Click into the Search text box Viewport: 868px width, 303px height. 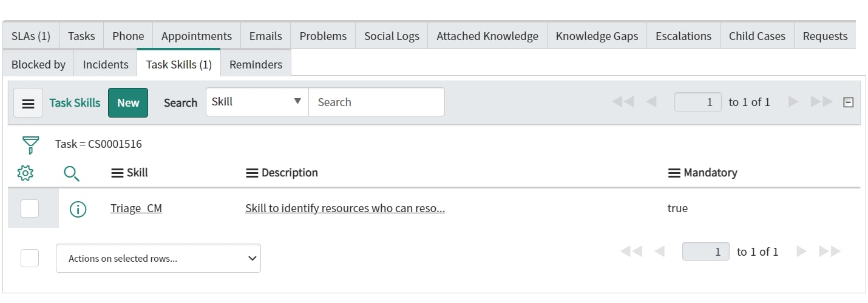[x=376, y=102]
